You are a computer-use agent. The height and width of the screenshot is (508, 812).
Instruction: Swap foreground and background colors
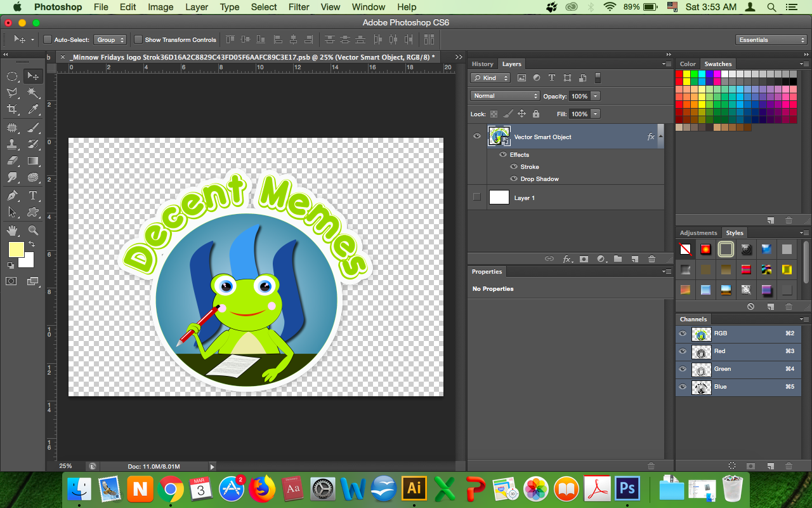[x=31, y=244]
